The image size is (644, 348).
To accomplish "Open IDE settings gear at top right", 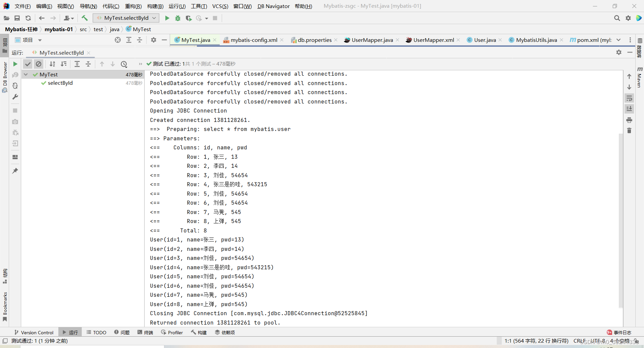I will click(x=628, y=18).
